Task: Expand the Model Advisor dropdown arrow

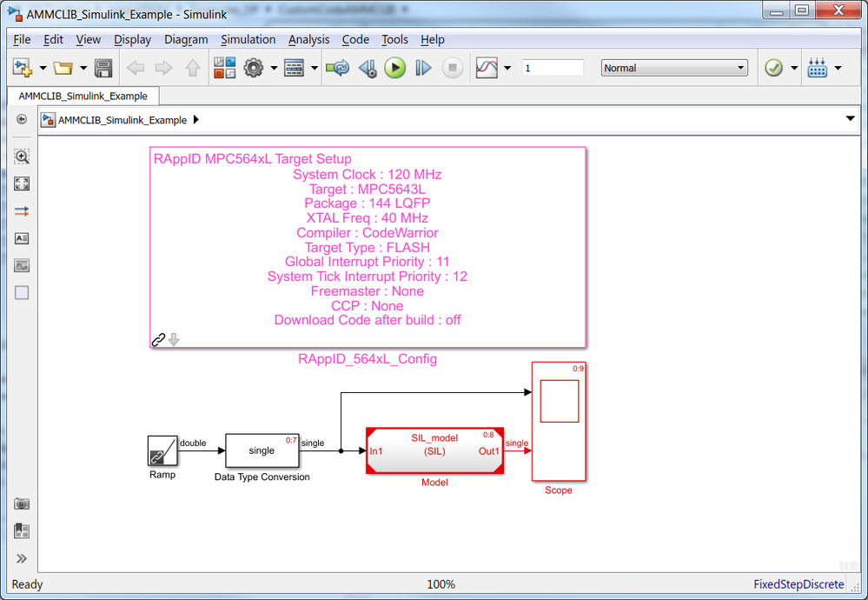Action: pos(794,68)
